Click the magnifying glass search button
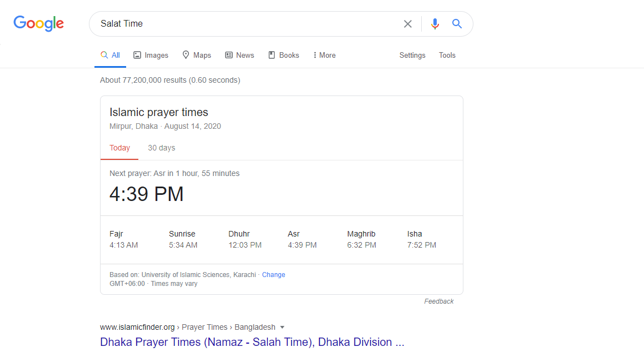Image resolution: width=644 pixels, height=352 pixels. click(x=457, y=24)
